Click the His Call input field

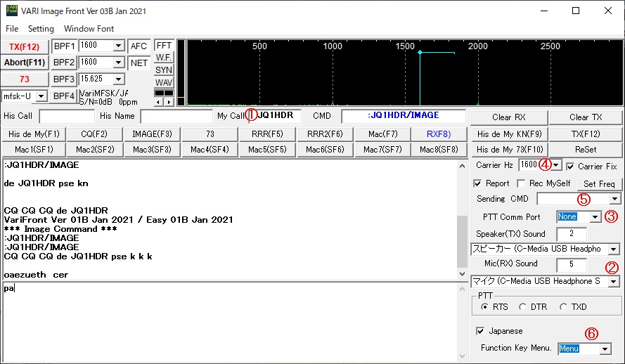(66, 116)
